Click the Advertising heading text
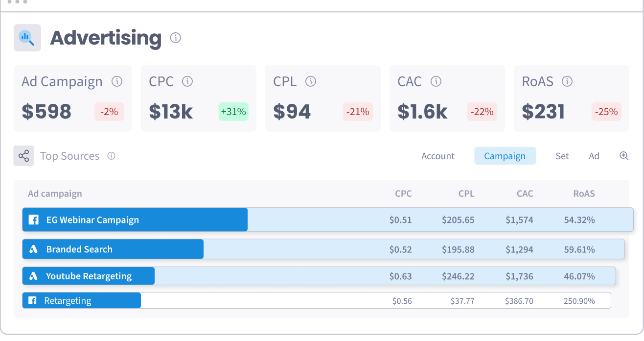Image resolution: width=644 pixels, height=341 pixels. click(106, 38)
